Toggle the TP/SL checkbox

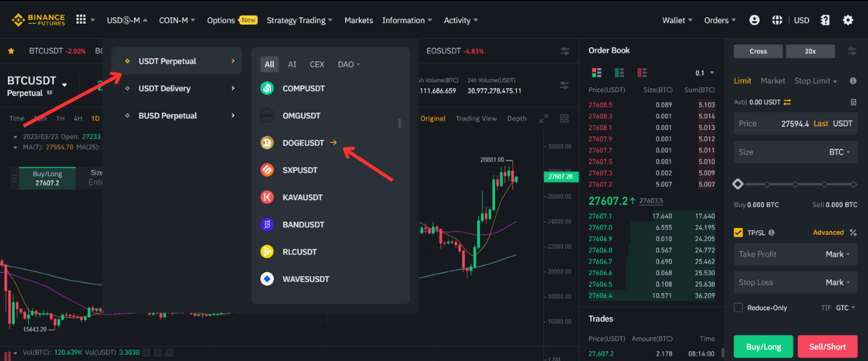(738, 232)
